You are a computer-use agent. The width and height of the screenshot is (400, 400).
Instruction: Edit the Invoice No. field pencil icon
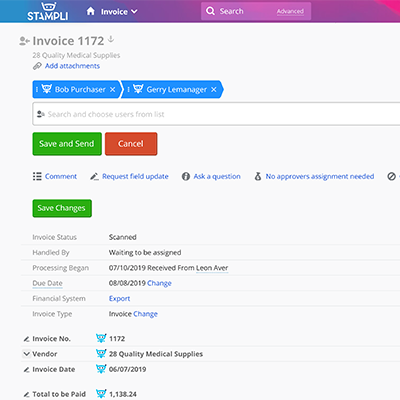pyautogui.click(x=26, y=339)
